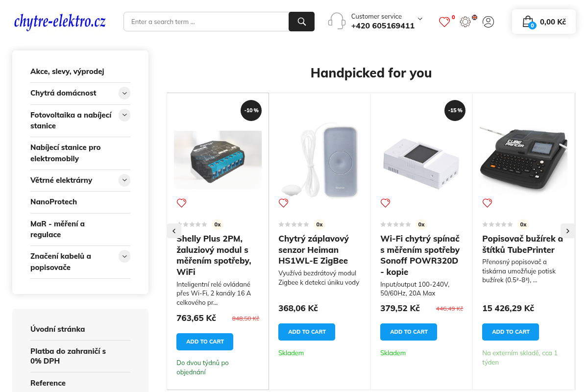Add Sonoff POWR320D switch to cart
This screenshot has height=392, width=588.
point(409,332)
